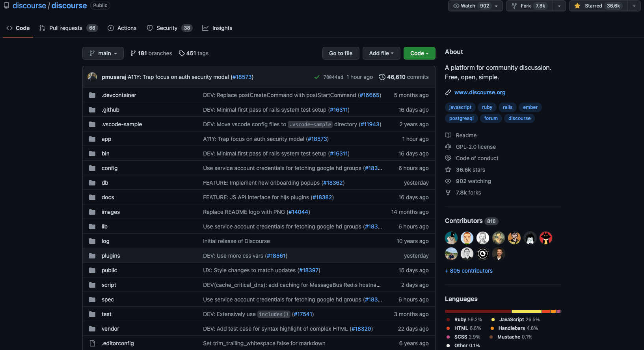Screen dimensions: 644x350
Task: Toggle the Starred button
Action: click(598, 6)
